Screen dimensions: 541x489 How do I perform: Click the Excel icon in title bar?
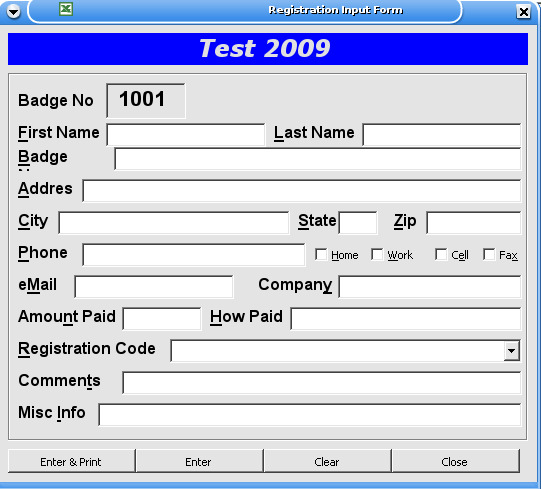coord(66,9)
